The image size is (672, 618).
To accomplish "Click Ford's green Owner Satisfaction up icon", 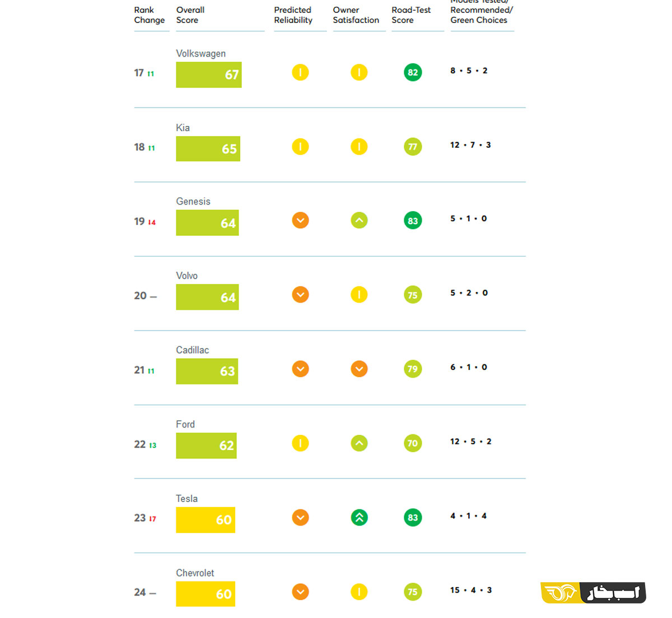I will 359,444.
